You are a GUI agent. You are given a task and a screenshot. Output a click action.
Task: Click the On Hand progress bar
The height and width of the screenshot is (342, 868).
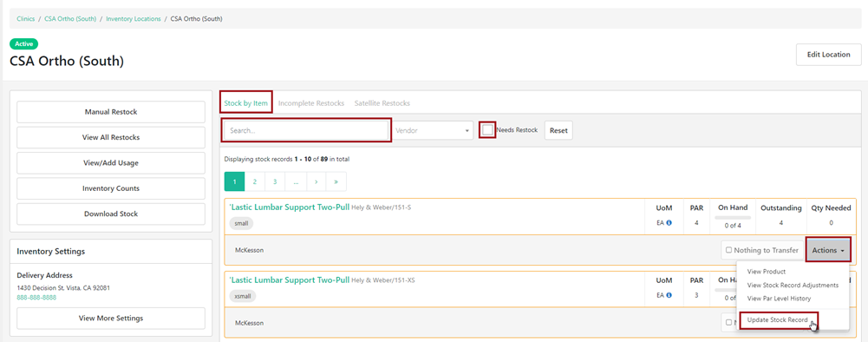click(x=733, y=217)
